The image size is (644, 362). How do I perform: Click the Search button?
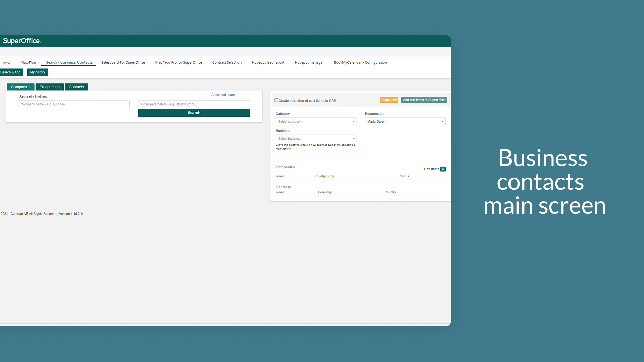tap(193, 113)
